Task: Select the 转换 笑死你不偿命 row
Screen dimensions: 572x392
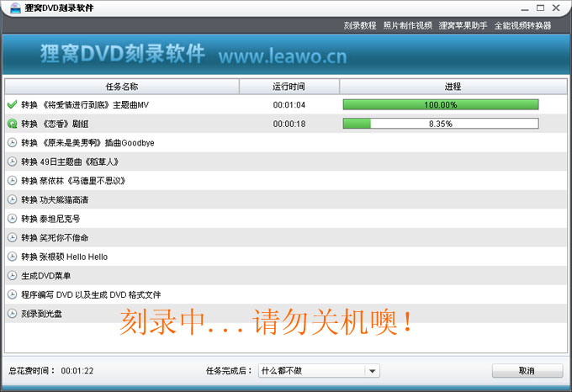Action: 286,237
